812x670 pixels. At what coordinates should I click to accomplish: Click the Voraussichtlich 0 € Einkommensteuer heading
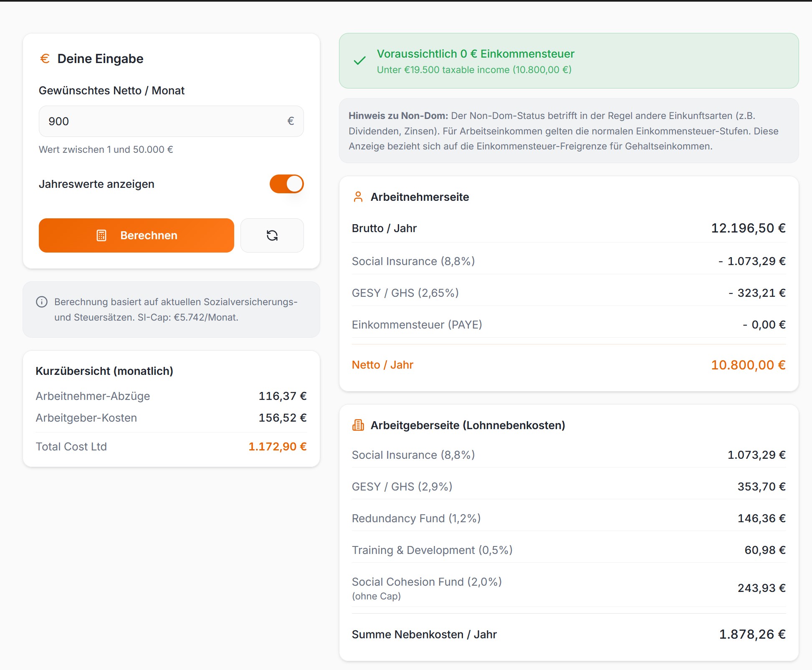(476, 54)
